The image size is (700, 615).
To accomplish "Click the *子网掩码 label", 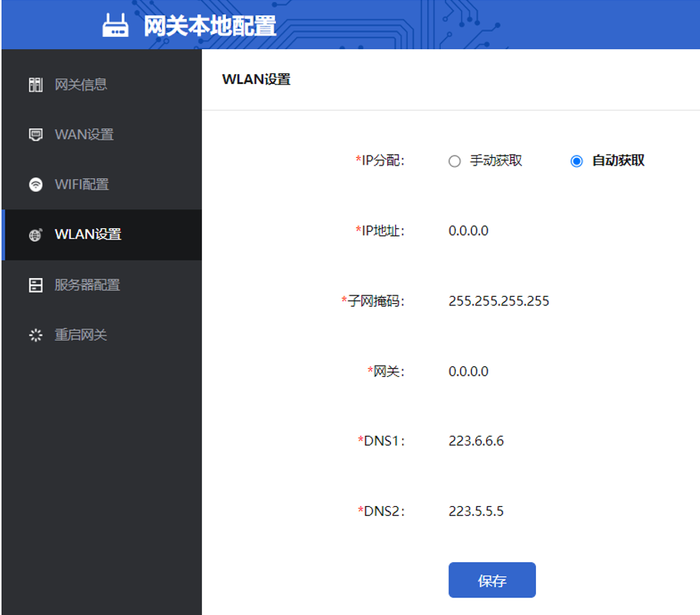I will [373, 301].
